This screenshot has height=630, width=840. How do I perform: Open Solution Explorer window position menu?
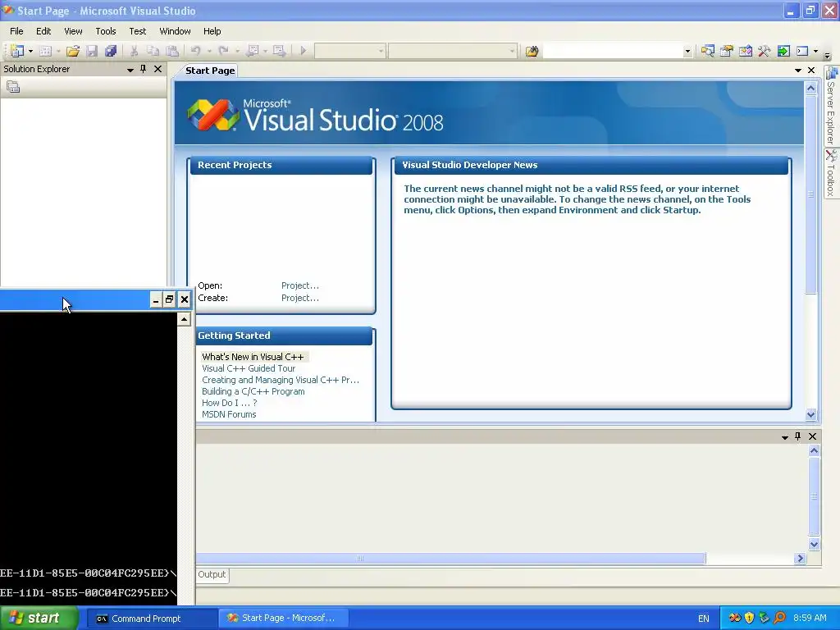tap(130, 69)
